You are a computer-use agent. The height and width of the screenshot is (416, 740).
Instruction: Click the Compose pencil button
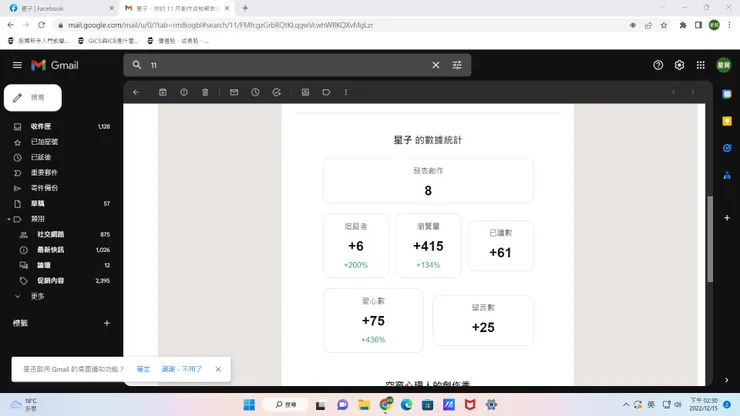(x=33, y=98)
